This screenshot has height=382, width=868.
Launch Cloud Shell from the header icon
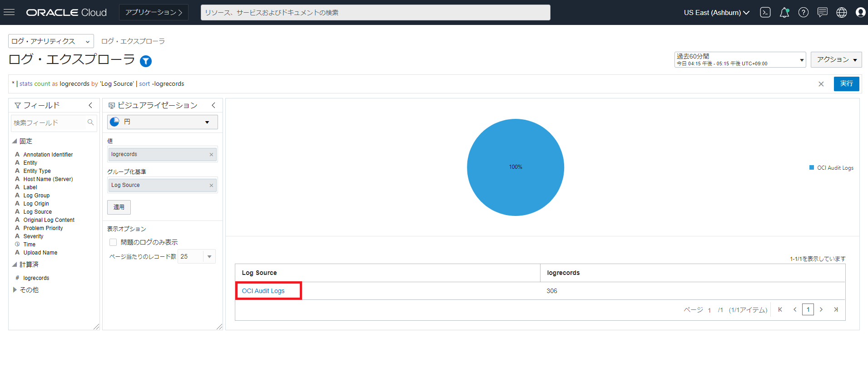pyautogui.click(x=765, y=12)
